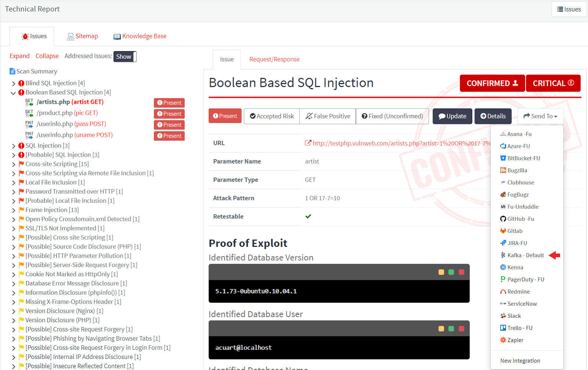The image size is (588, 370).
Task: Choose New Integration from the menu
Action: tap(520, 361)
